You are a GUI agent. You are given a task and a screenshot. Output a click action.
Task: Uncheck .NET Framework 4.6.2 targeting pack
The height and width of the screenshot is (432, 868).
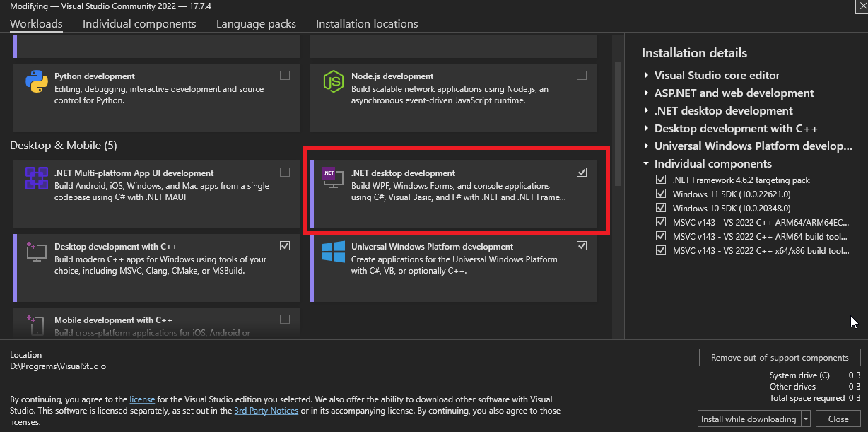[x=661, y=180]
